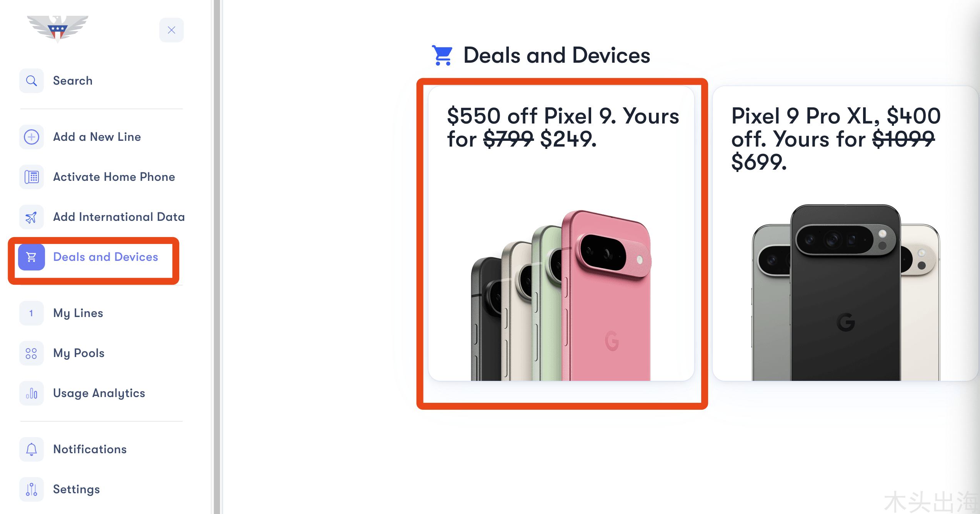The image size is (980, 514).
Task: Click the plus circle Add a New Line icon
Action: click(x=32, y=137)
